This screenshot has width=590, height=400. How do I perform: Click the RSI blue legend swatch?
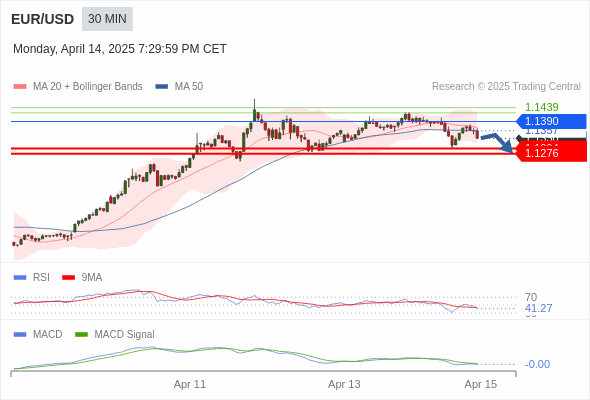pyautogui.click(x=20, y=278)
